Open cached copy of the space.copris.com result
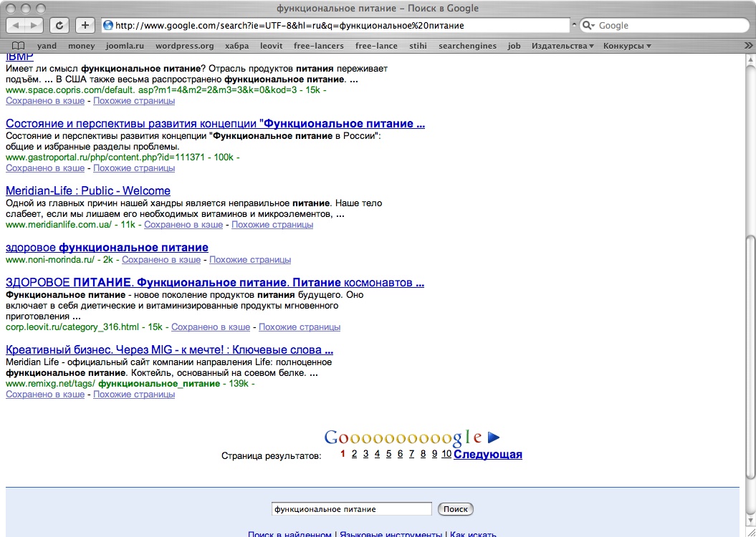The width and height of the screenshot is (756, 537). point(45,101)
